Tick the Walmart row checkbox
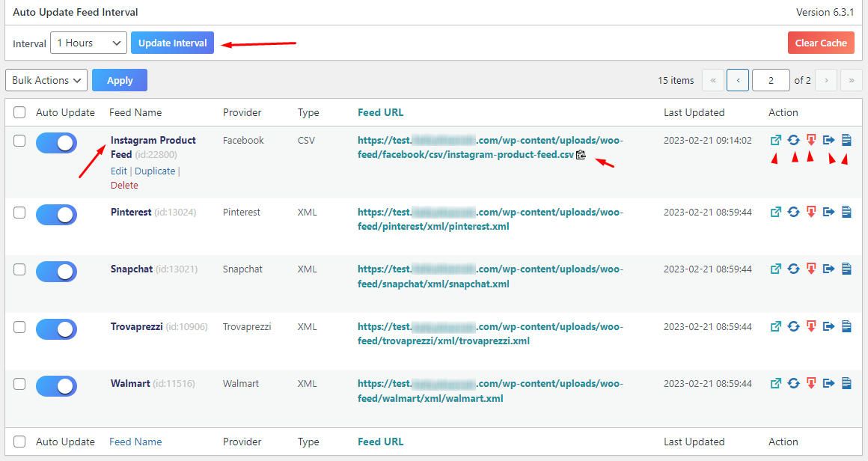Viewport: 868px width, 461px height. coord(19,384)
